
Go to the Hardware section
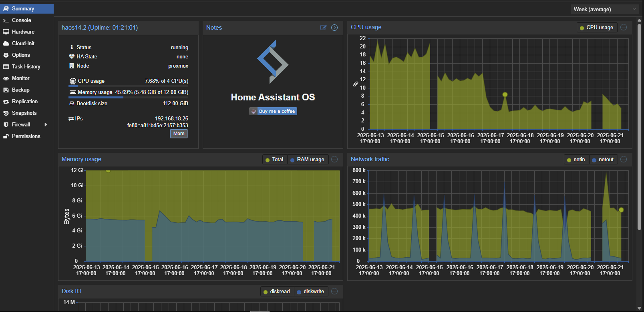pos(26,32)
